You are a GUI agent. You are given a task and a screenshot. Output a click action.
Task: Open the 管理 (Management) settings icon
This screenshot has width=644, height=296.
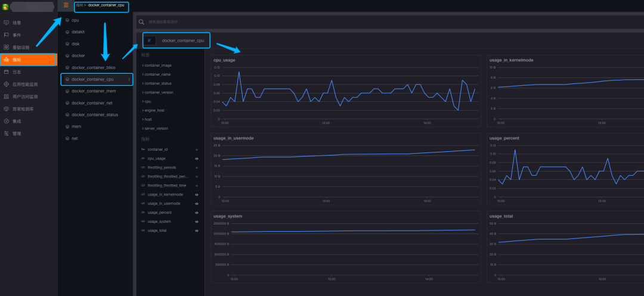coord(7,133)
